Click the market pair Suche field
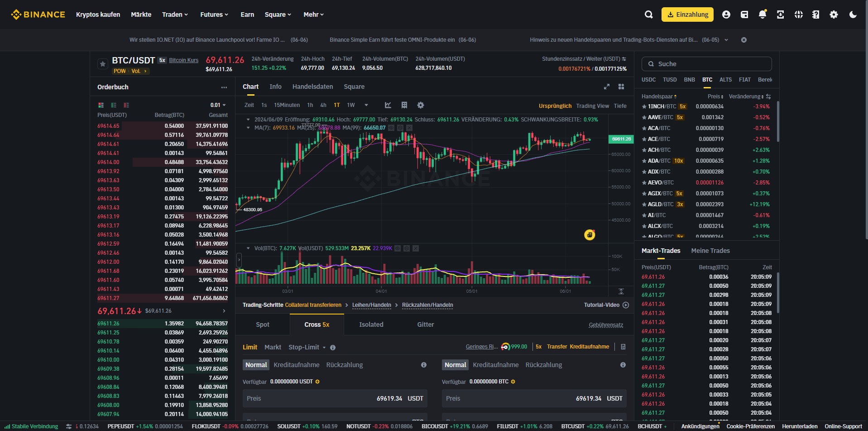The height and width of the screenshot is (431, 868). coord(706,64)
